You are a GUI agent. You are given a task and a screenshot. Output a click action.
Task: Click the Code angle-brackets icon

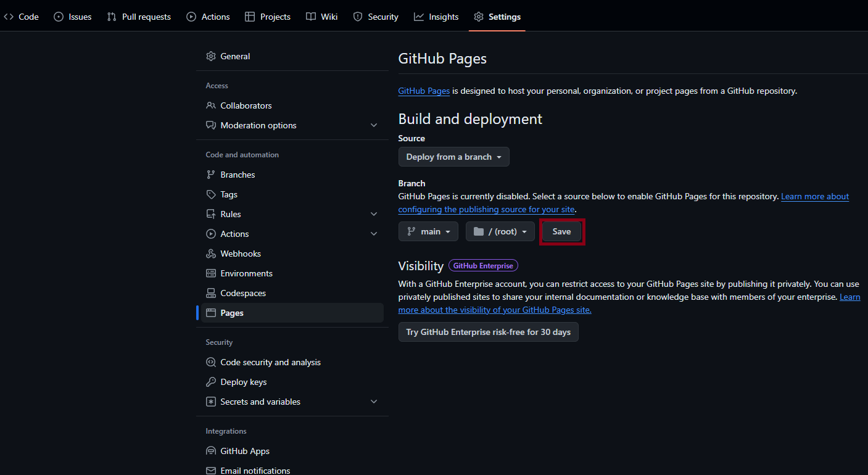click(9, 17)
